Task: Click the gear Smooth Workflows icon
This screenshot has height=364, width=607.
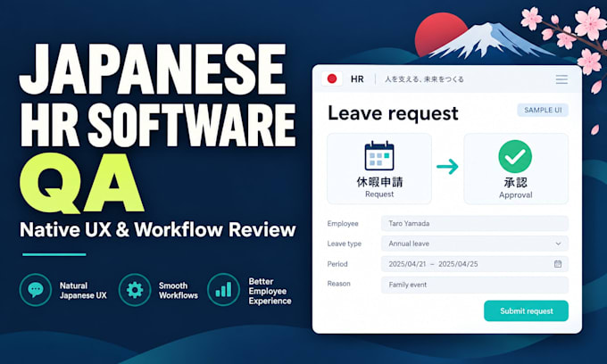Action: pyautogui.click(x=135, y=290)
